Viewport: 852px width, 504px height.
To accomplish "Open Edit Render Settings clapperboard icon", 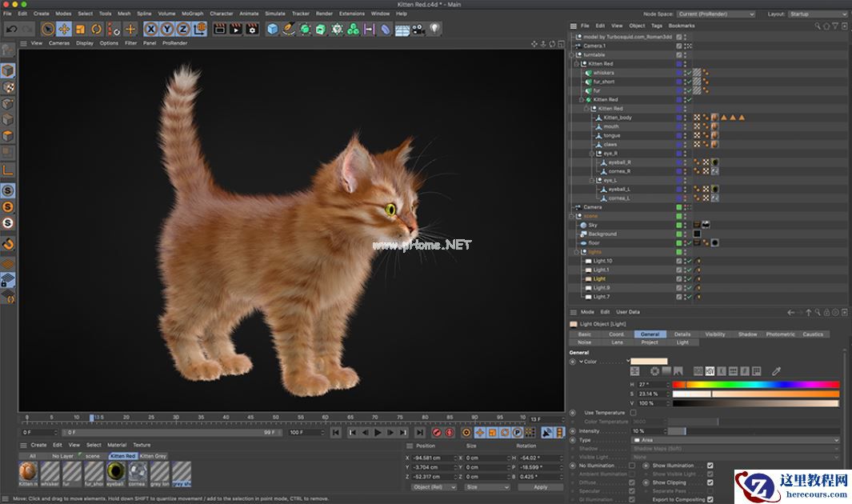I will pyautogui.click(x=252, y=29).
